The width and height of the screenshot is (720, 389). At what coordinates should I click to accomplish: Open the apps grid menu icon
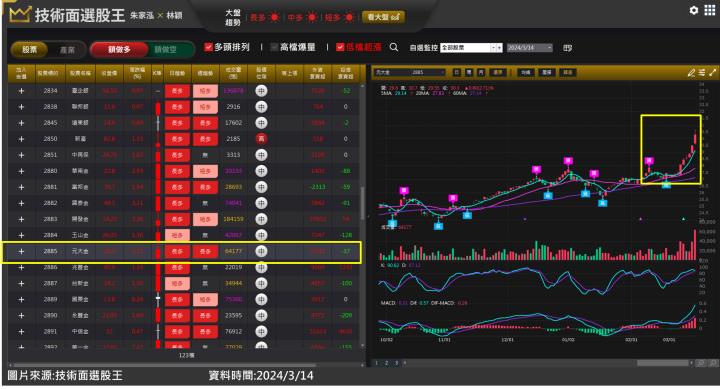coord(709,10)
